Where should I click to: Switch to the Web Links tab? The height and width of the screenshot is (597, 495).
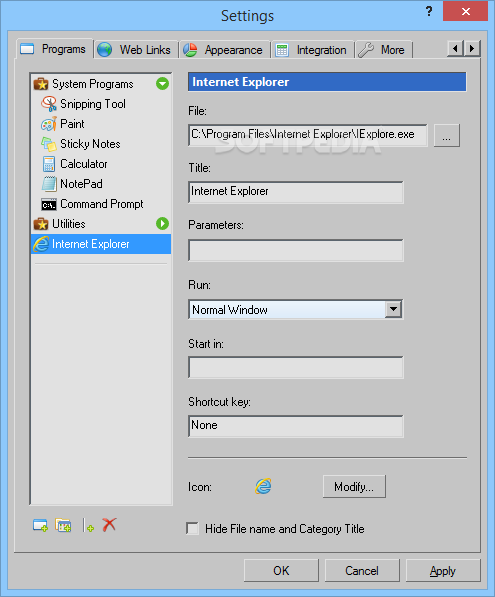click(136, 50)
